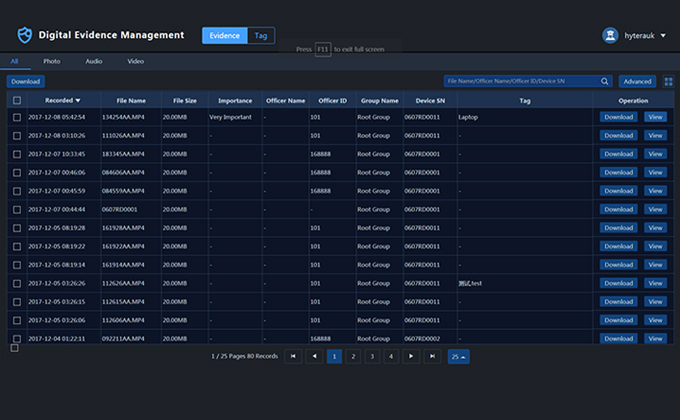680x420 pixels.
Task: Click the Group Name column header
Action: [x=379, y=101]
